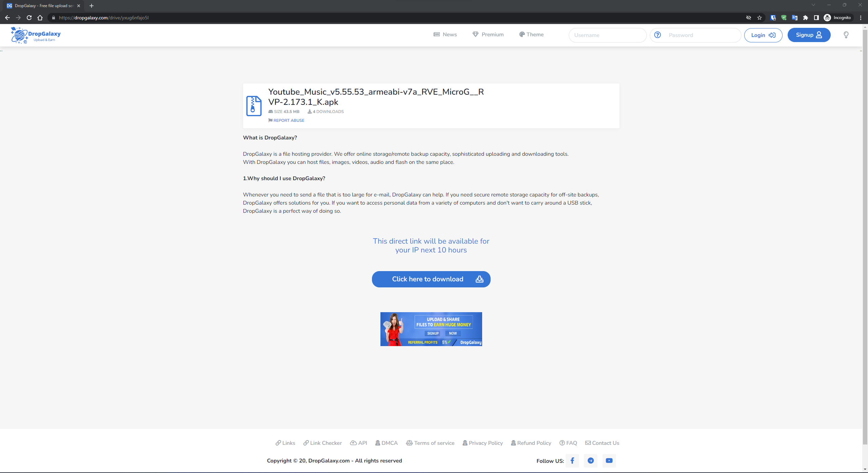The width and height of the screenshot is (868, 473).
Task: Toggle incognito profile menu in browser
Action: (837, 17)
